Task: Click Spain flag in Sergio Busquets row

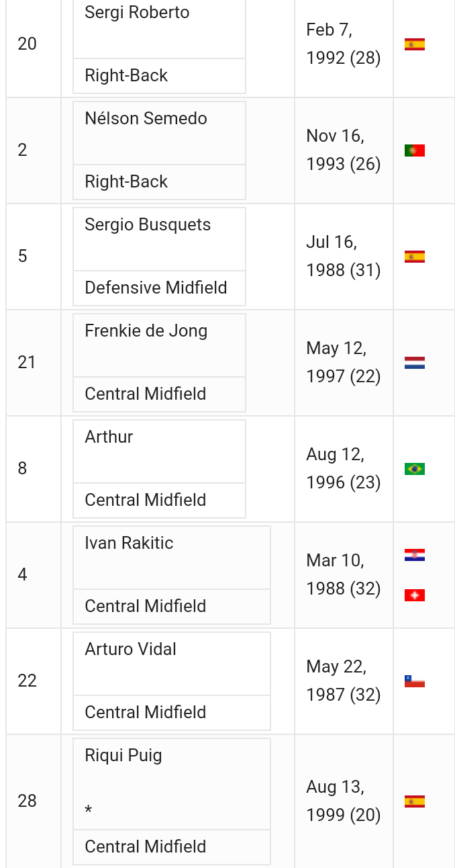Action: [x=415, y=257]
